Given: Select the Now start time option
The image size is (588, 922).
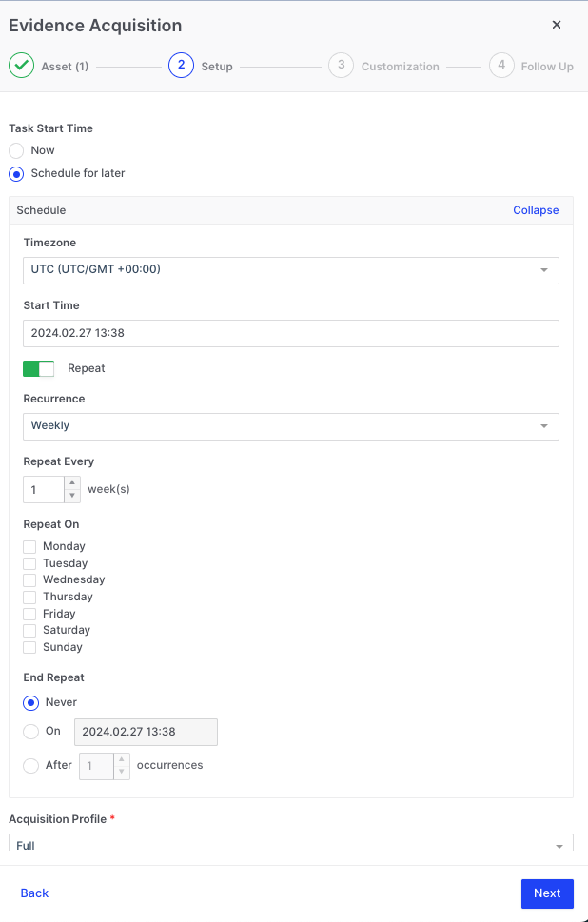Looking at the screenshot, I should 16,150.
